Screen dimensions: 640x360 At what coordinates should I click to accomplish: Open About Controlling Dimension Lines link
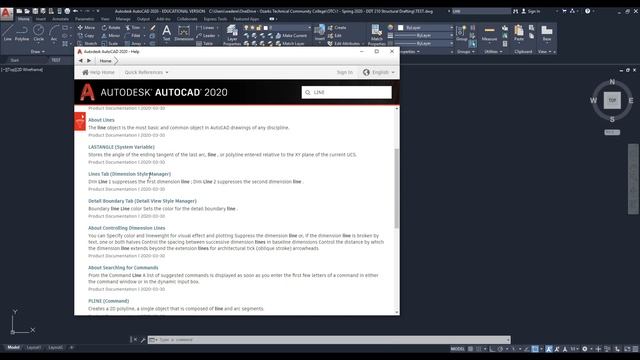point(127,228)
